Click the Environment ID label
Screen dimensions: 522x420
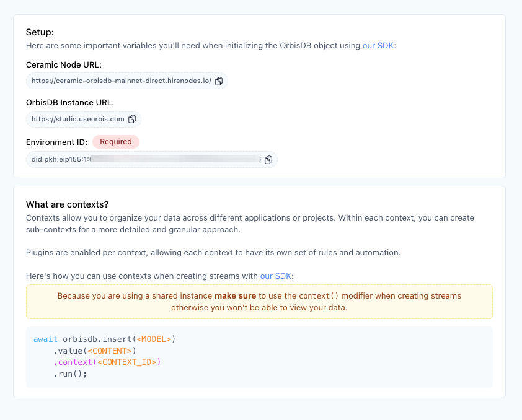[56, 142]
